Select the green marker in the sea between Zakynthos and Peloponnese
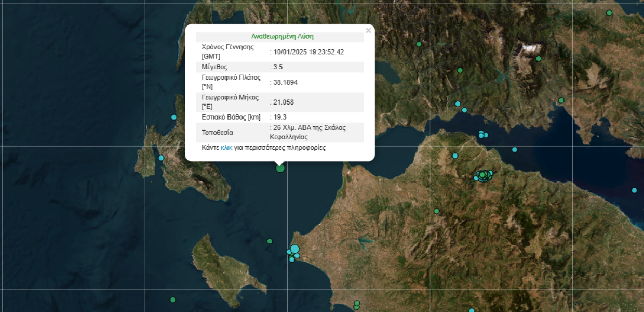Screen dimensions: 644x312 [x=270, y=241]
